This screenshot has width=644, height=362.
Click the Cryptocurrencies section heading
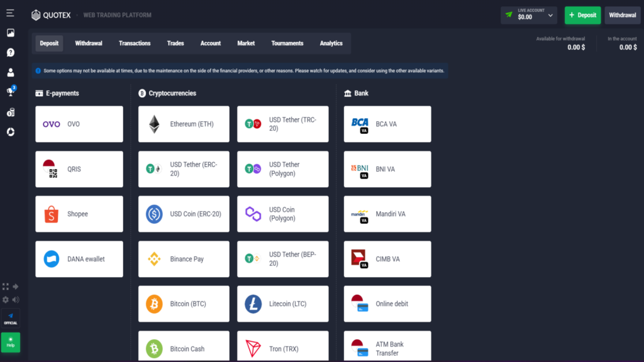coord(167,93)
